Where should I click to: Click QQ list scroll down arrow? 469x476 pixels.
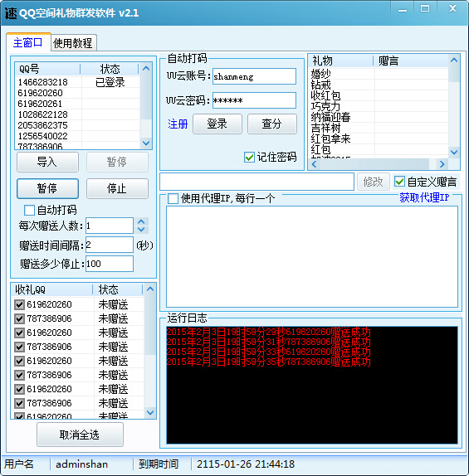[x=146, y=143]
